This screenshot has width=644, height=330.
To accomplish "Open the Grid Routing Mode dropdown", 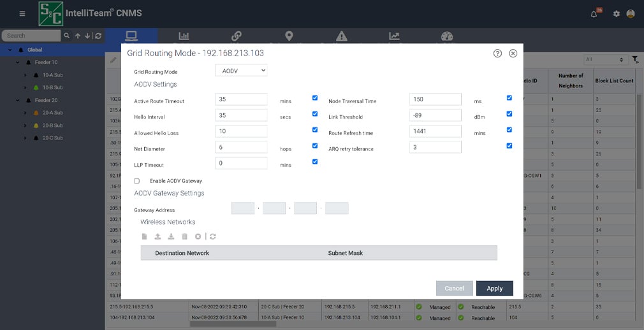I will (x=241, y=71).
